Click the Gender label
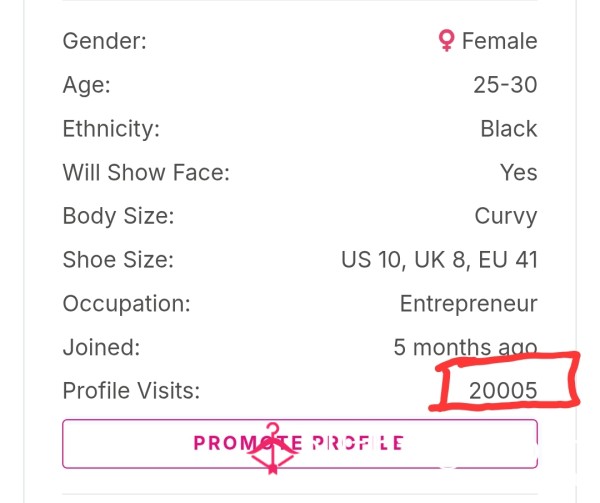This screenshot has height=503, width=600. [104, 41]
